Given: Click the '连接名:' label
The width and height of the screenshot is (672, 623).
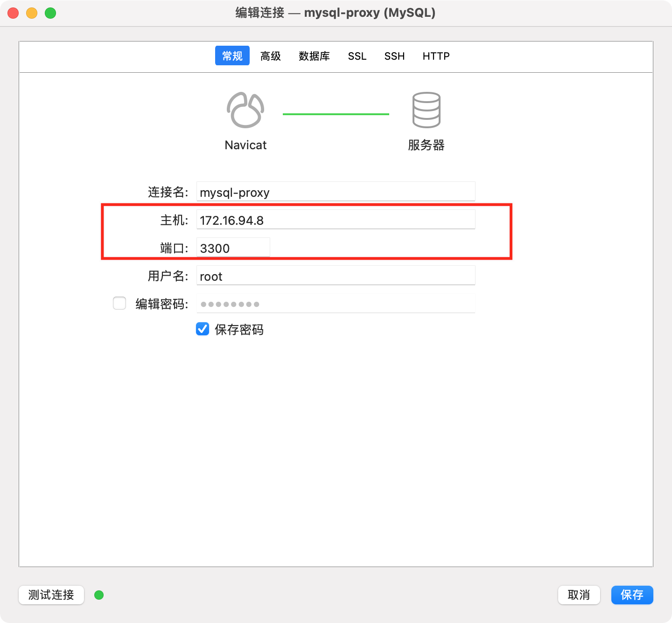Looking at the screenshot, I should [x=168, y=192].
